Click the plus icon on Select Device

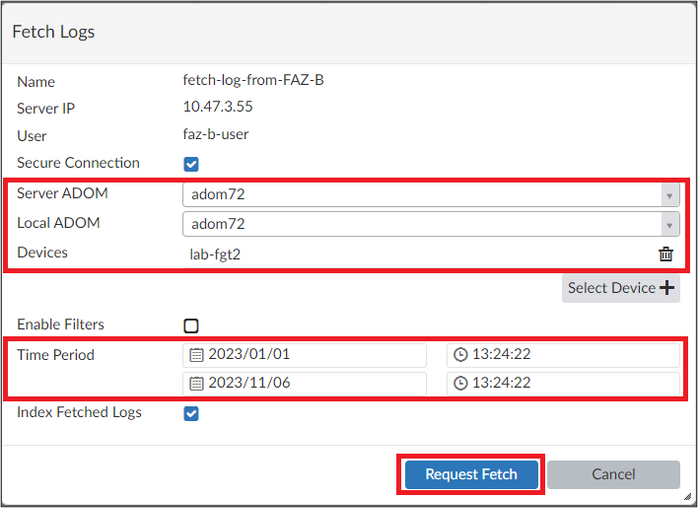click(666, 288)
